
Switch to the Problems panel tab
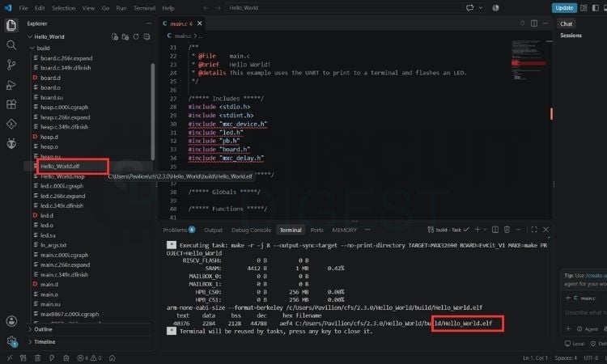pyautogui.click(x=179, y=231)
